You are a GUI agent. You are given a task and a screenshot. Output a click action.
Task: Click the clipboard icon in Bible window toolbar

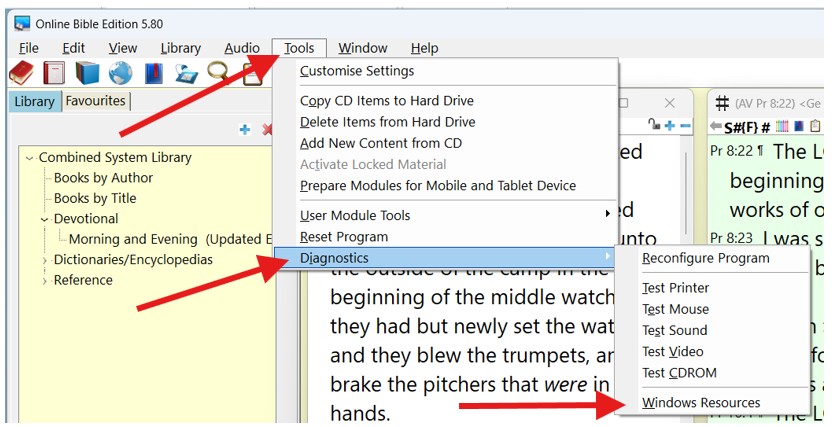coord(816,126)
